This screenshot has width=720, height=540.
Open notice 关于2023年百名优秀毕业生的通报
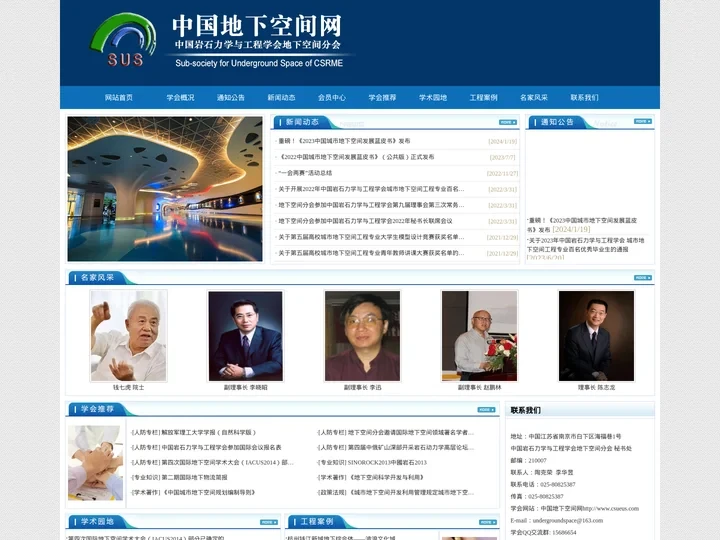point(586,245)
